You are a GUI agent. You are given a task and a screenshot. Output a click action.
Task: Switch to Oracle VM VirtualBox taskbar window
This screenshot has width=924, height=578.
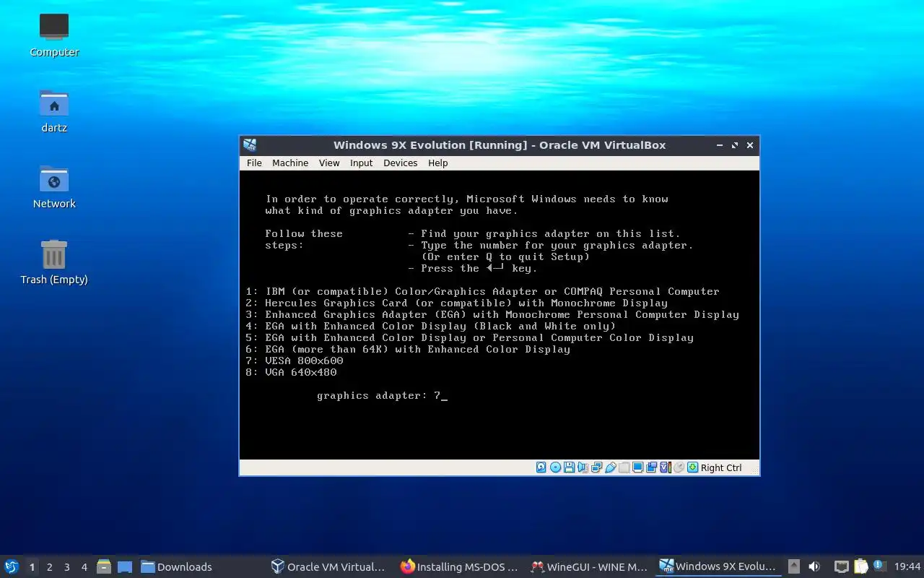point(328,566)
